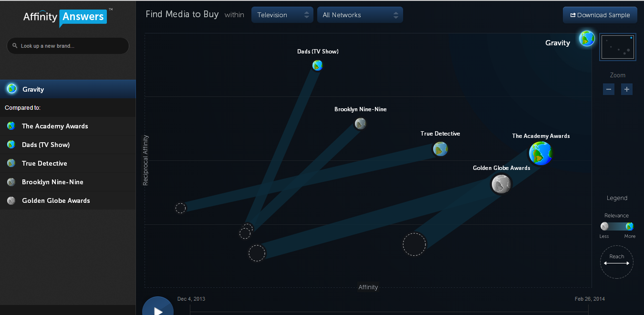Click The Academy Awards globe on chart
Viewport: 644px width, 315px height.
click(x=540, y=153)
